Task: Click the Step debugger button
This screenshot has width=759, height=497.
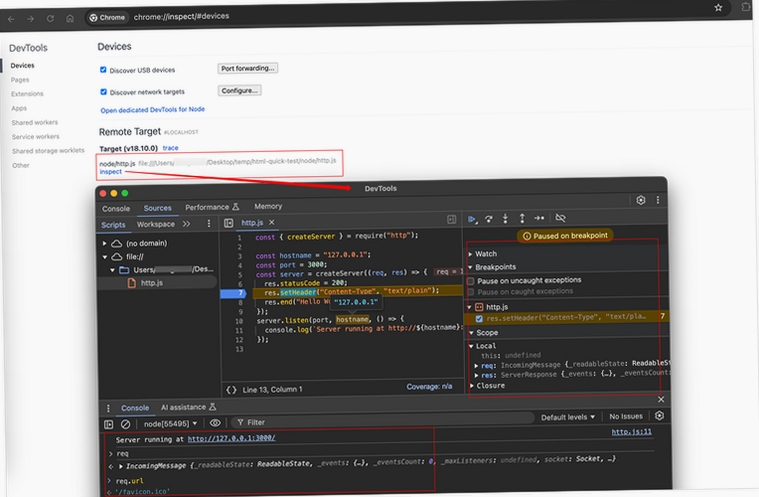Action: (539, 218)
